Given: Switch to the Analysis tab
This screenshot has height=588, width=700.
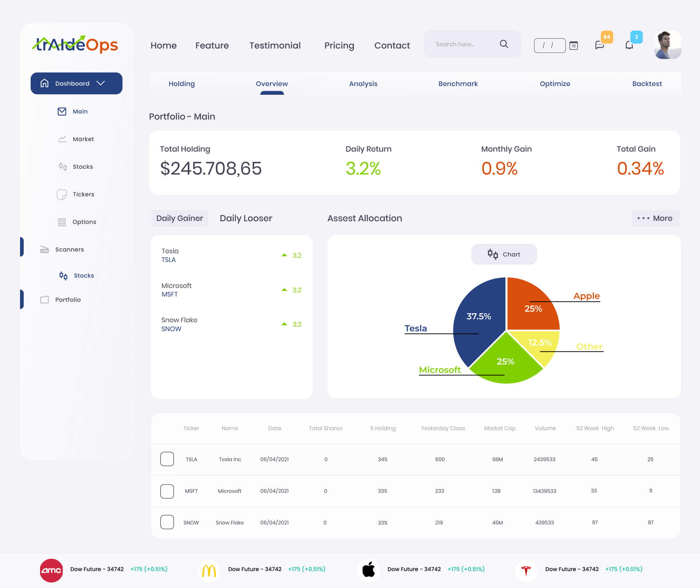Looking at the screenshot, I should click(x=363, y=83).
